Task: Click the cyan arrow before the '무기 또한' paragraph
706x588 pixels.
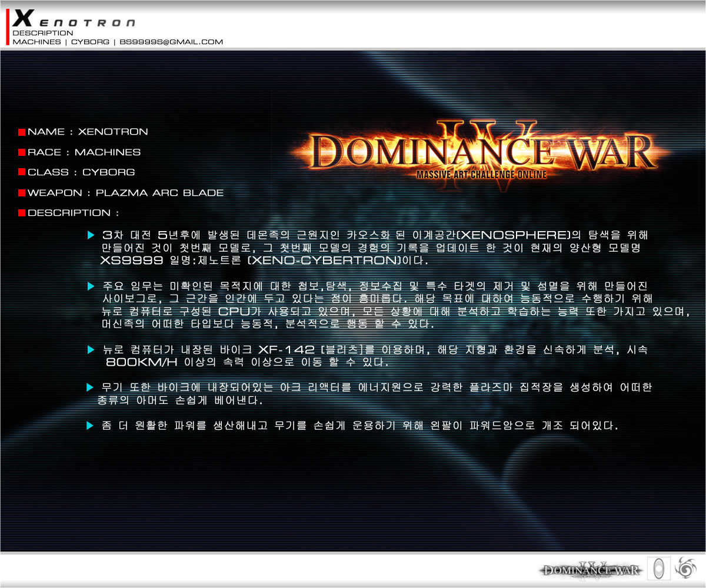Action: click(90, 387)
